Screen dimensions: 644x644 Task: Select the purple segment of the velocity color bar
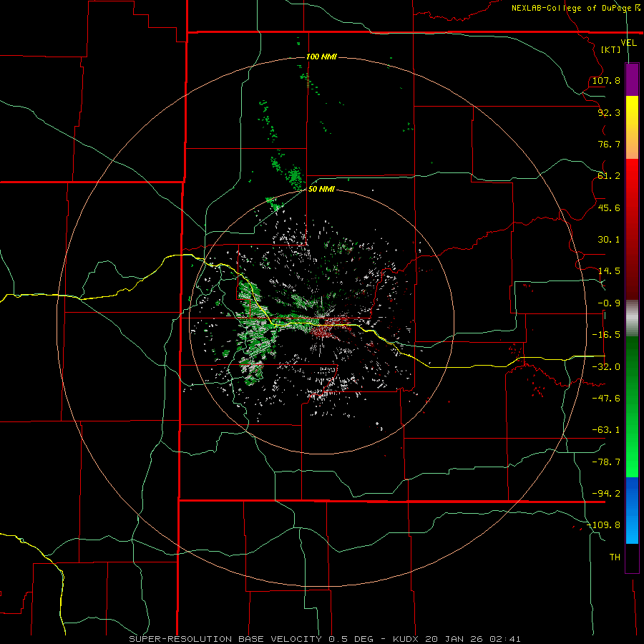(632, 79)
